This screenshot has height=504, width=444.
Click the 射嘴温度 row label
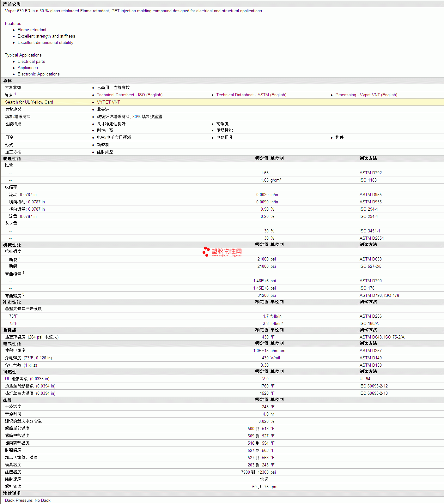(x=13, y=450)
